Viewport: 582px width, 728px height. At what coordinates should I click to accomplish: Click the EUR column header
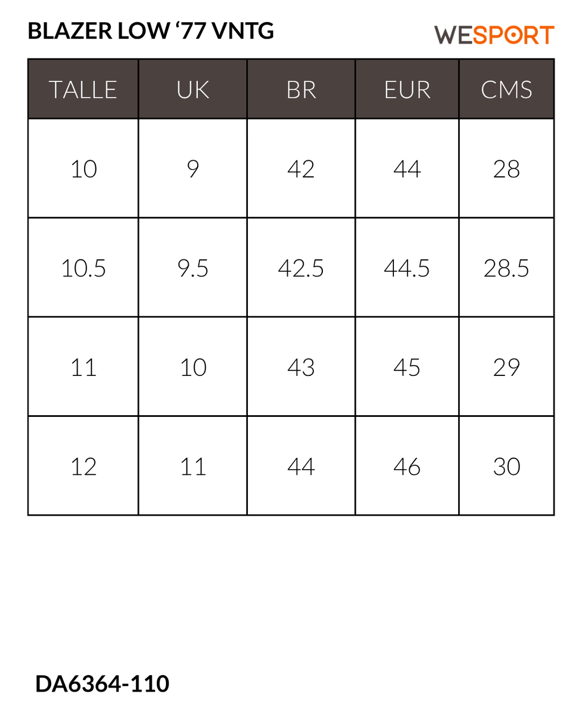click(x=407, y=89)
